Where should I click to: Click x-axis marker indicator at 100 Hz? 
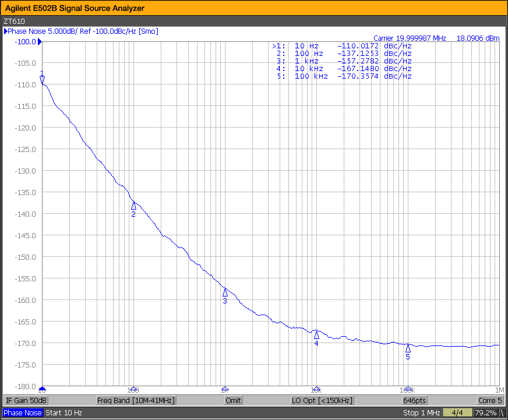[x=133, y=389]
